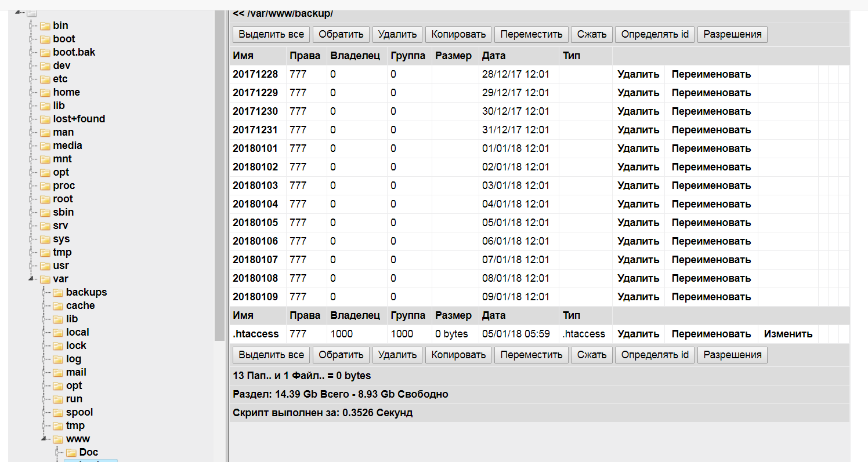
Task: Click the boot folder icon in the tree
Action: [x=45, y=39]
